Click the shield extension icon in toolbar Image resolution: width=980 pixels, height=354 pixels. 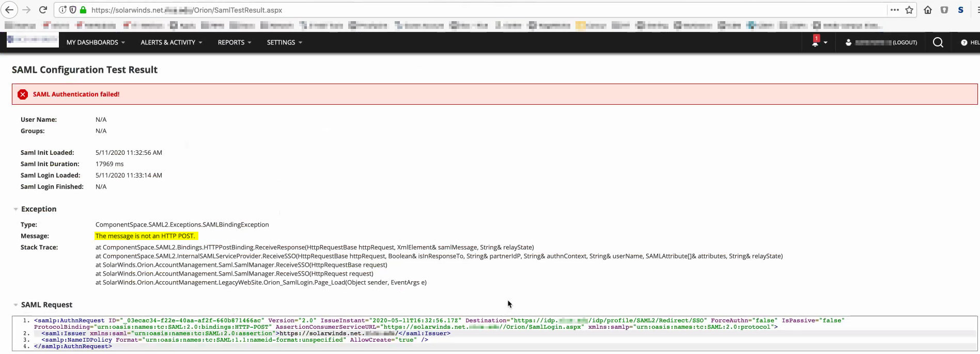coord(944,10)
